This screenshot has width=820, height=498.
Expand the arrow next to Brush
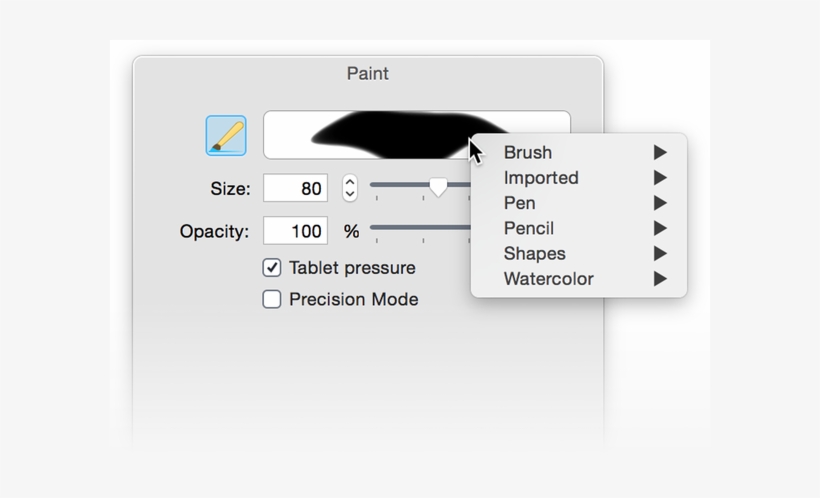pos(660,153)
